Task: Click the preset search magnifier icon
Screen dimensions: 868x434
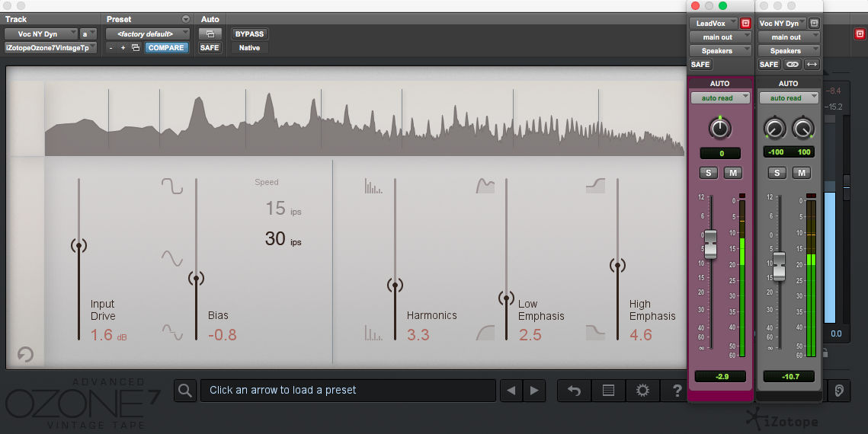Action: point(185,391)
